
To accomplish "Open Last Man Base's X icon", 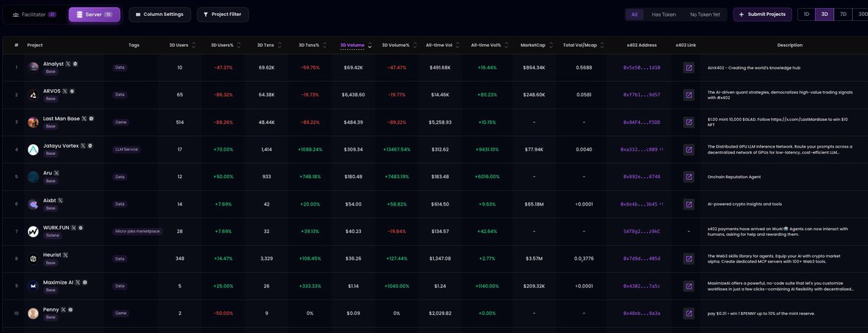I will (84, 118).
